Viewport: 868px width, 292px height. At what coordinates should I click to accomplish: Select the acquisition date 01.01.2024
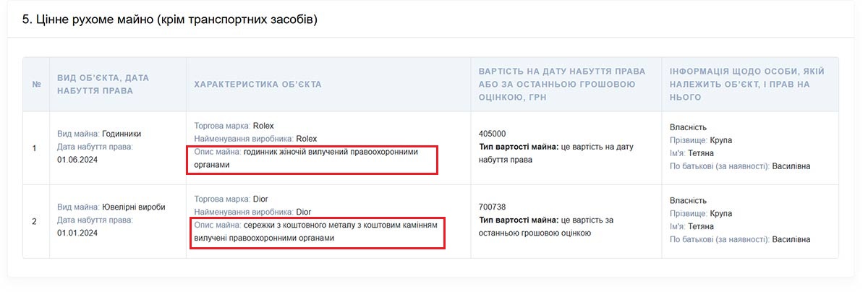click(x=77, y=233)
